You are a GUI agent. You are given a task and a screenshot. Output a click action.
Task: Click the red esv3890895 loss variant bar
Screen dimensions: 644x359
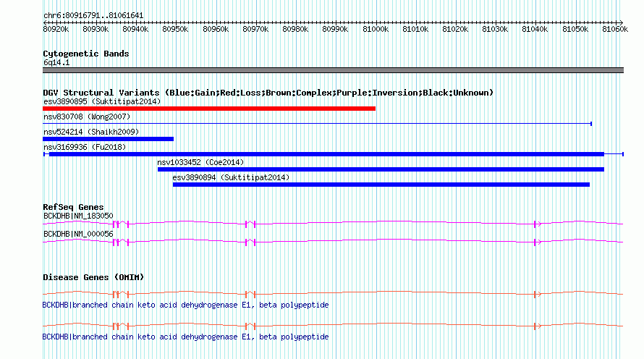click(209, 109)
